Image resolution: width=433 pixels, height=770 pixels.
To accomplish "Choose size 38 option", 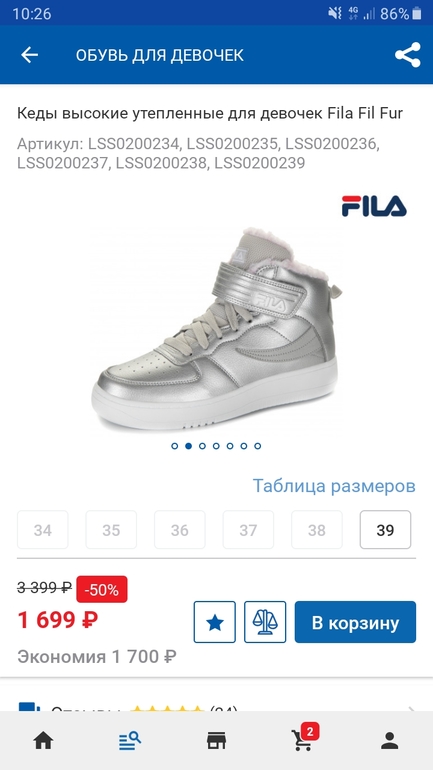I will point(317,530).
